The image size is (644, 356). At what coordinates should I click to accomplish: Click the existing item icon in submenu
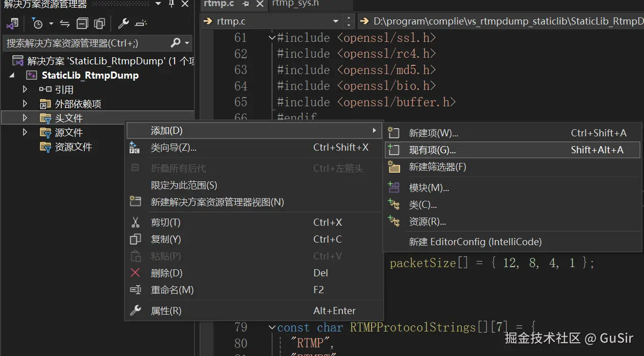[x=393, y=150]
